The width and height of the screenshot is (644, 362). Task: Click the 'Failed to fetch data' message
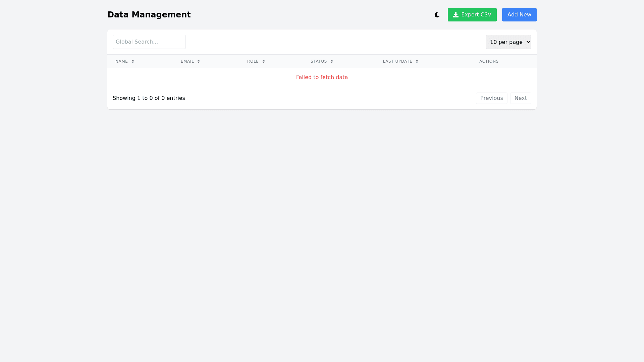pyautogui.click(x=322, y=77)
